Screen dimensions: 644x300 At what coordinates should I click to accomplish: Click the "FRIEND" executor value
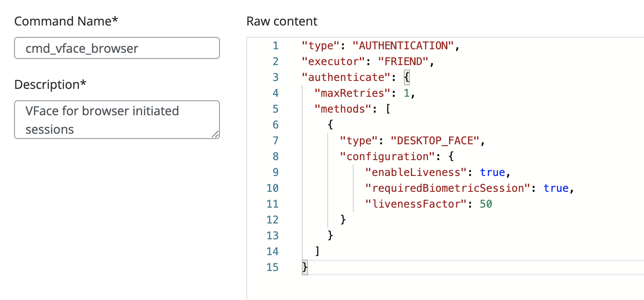click(x=404, y=62)
